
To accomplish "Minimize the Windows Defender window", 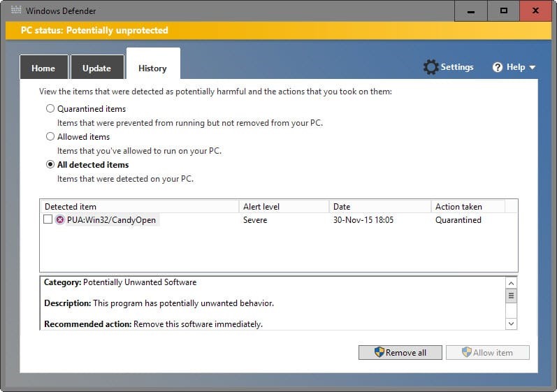I will tap(471, 11).
